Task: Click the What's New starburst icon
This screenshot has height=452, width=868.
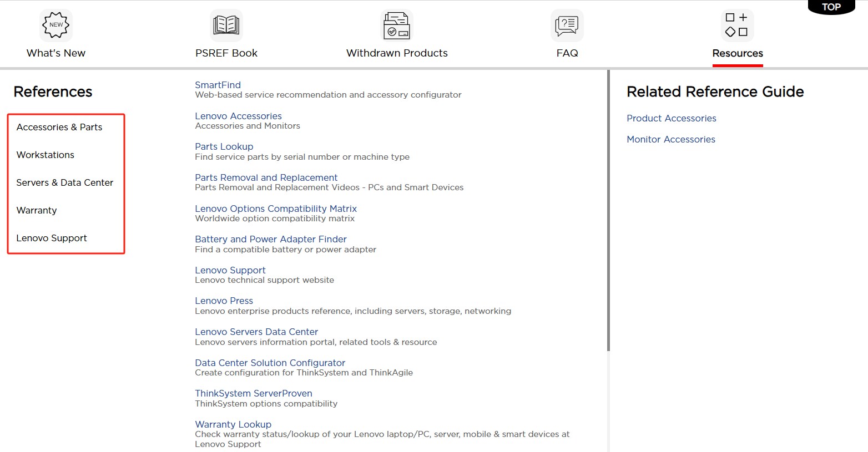Action: (56, 26)
